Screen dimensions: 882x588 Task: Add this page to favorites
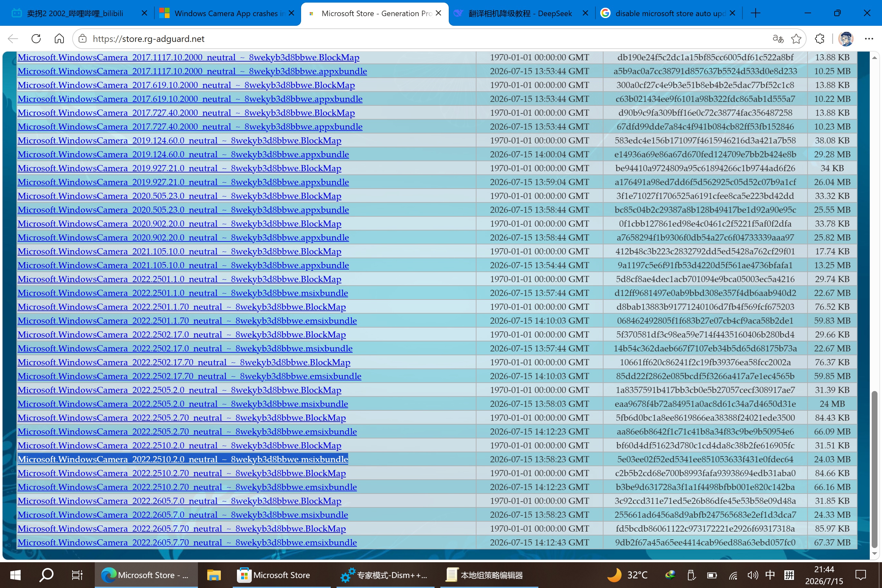click(796, 39)
